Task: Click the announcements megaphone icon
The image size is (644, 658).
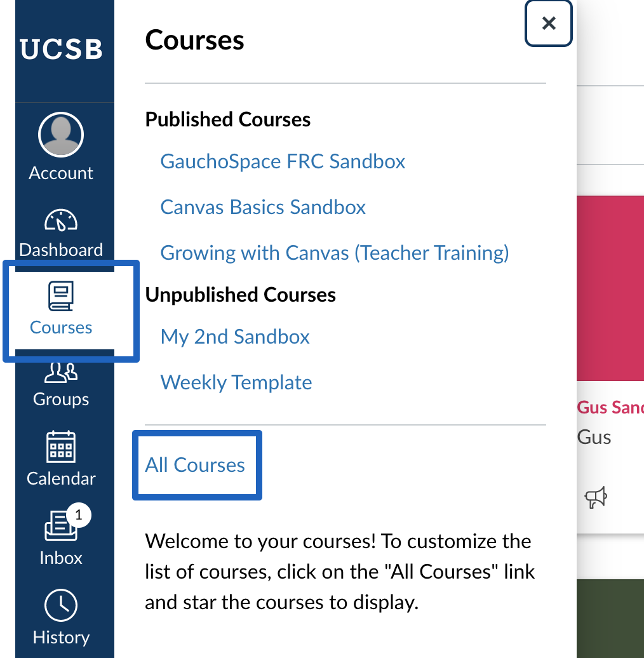Action: pos(596,497)
